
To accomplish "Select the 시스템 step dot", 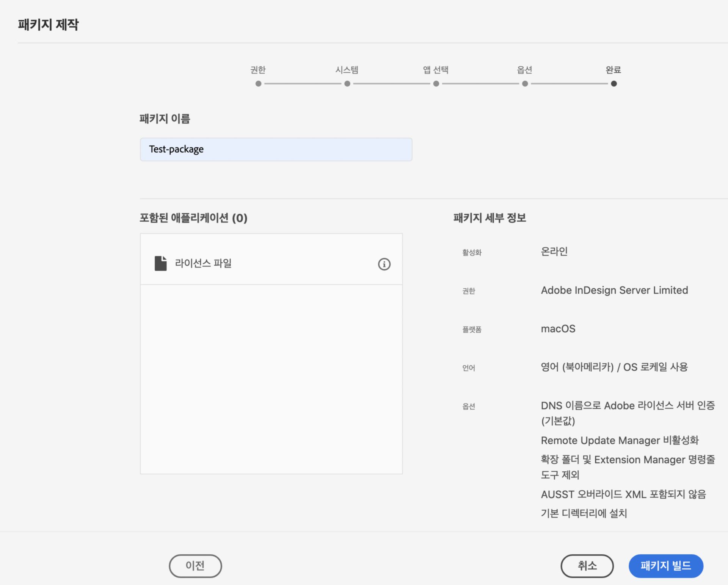I will tap(347, 84).
